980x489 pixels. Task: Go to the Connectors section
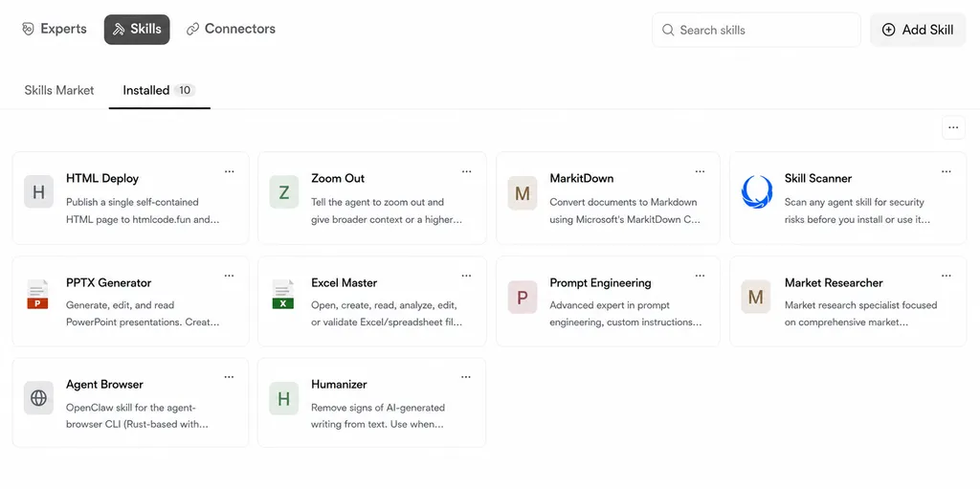[232, 29]
